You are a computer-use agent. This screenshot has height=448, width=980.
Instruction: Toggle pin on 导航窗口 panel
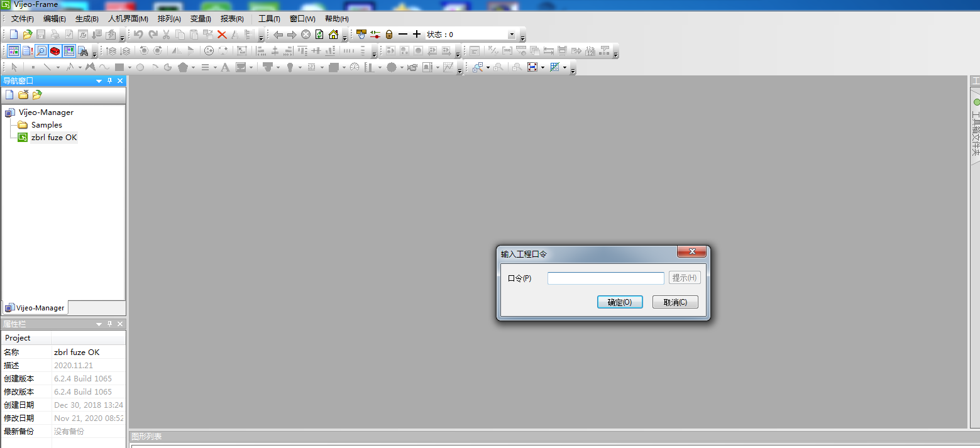pos(109,80)
